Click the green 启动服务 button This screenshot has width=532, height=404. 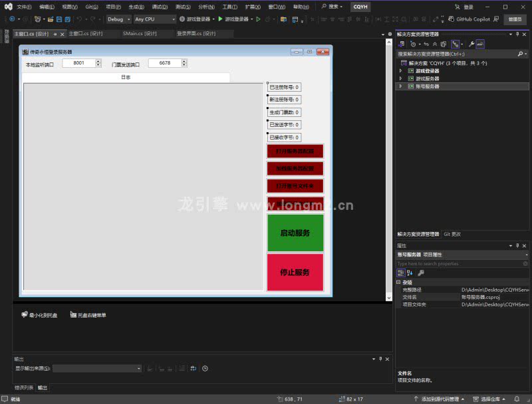pyautogui.click(x=295, y=233)
